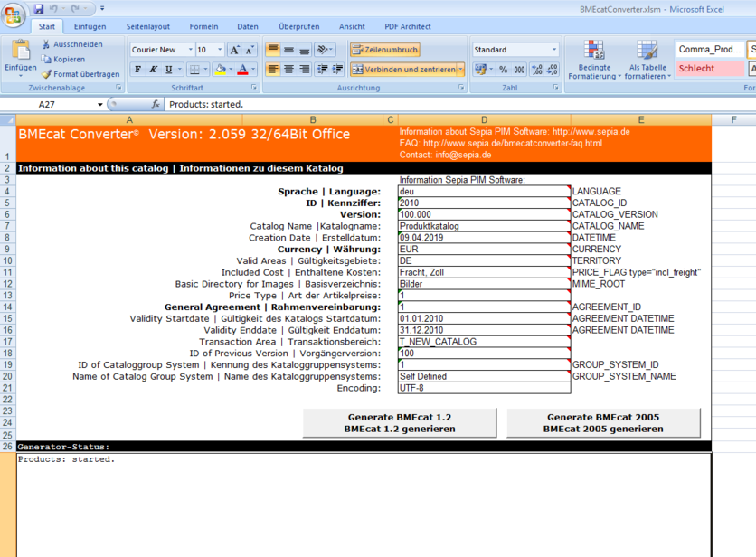Click the Als Tabelle formatieren icon
The height and width of the screenshot is (557, 756).
click(646, 51)
